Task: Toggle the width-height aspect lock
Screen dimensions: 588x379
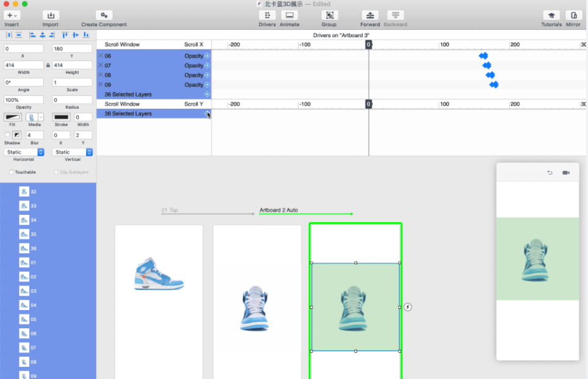Action: [x=48, y=65]
